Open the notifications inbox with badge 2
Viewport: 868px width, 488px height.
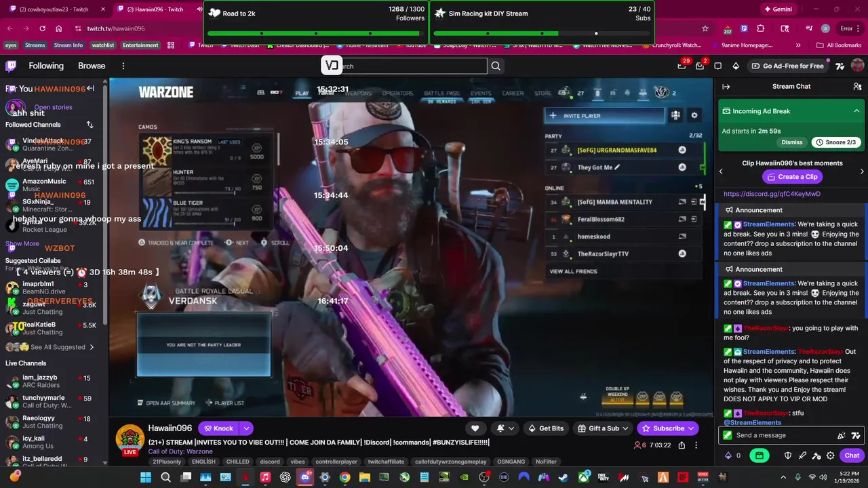700,66
